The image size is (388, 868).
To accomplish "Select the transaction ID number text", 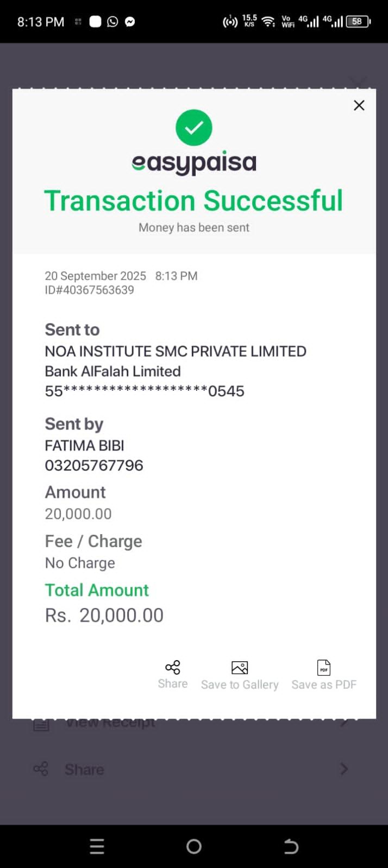I will [x=90, y=290].
